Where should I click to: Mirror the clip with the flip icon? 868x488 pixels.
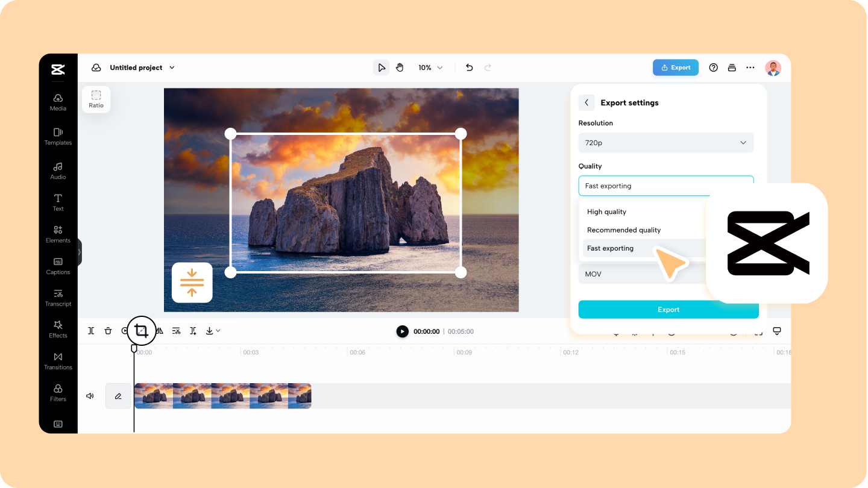click(x=159, y=331)
